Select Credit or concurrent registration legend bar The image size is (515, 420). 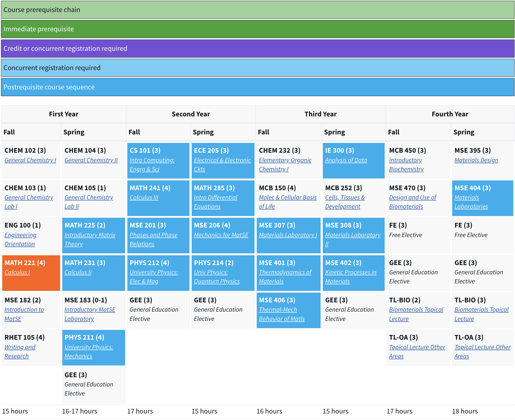(x=257, y=49)
